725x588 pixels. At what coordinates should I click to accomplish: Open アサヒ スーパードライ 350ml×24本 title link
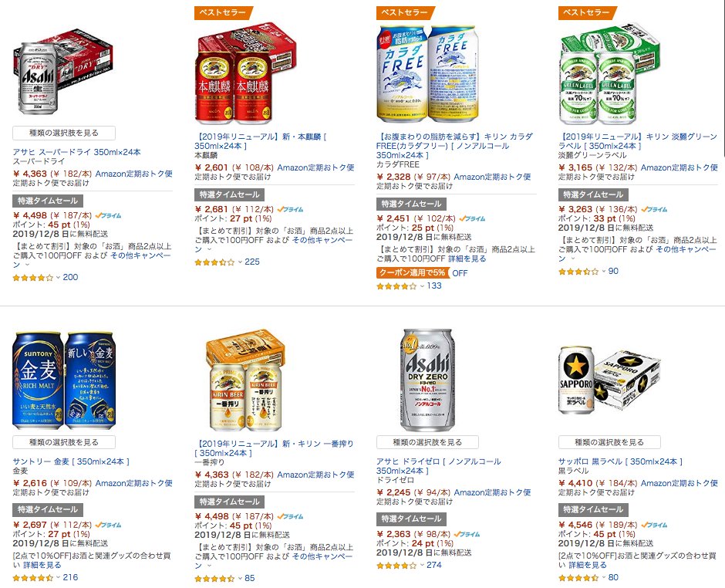coord(77,152)
